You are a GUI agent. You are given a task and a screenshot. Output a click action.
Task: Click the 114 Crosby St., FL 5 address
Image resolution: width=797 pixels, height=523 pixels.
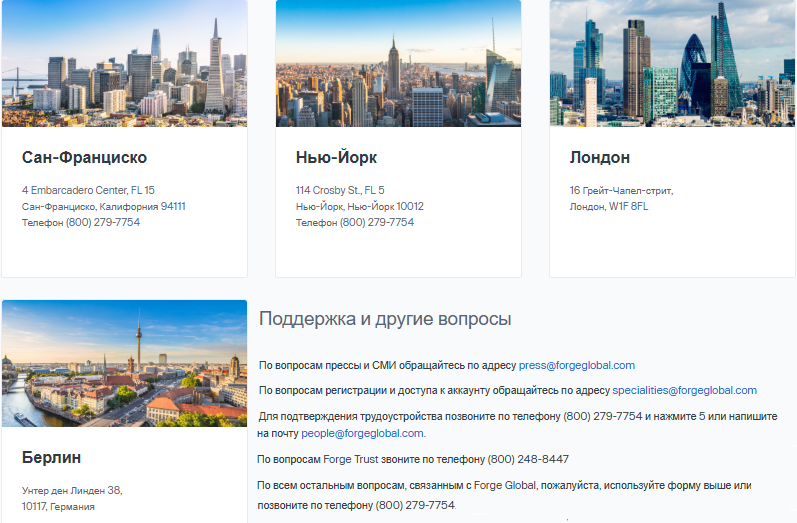(340, 190)
